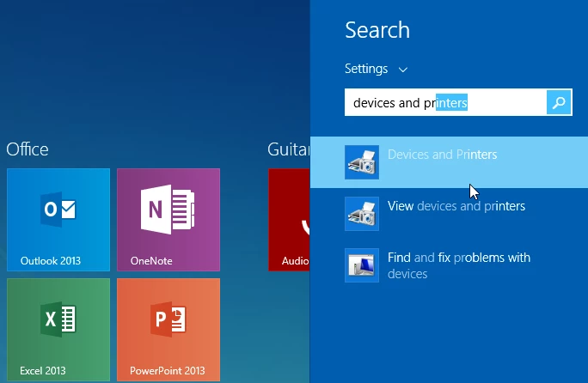Launch the OneNote tile
588x383 pixels.
[168, 220]
